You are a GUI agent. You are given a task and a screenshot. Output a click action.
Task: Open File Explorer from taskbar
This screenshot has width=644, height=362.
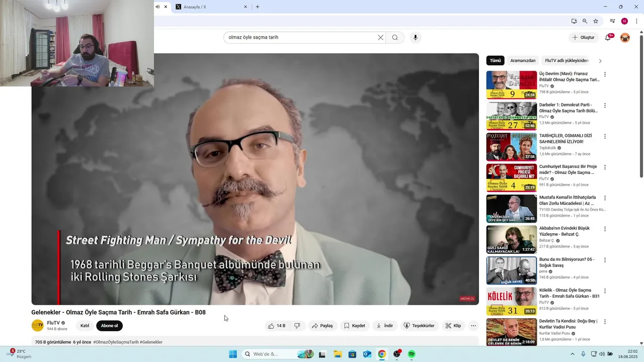(338, 354)
